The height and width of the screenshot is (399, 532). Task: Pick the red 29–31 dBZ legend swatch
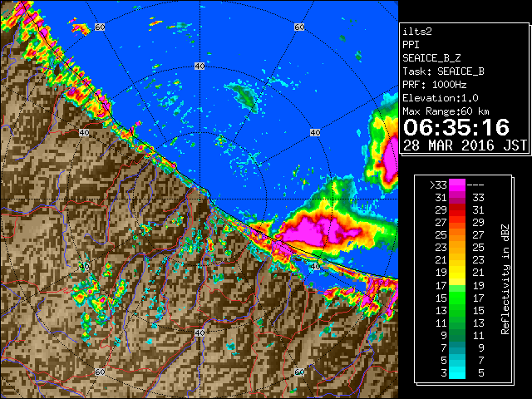pyautogui.click(x=457, y=210)
